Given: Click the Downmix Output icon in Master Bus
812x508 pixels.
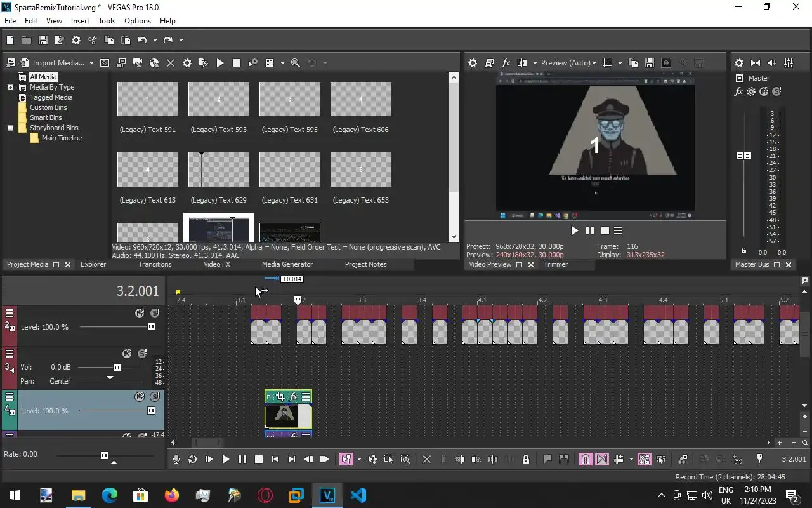Looking at the screenshot, I should coord(756,63).
